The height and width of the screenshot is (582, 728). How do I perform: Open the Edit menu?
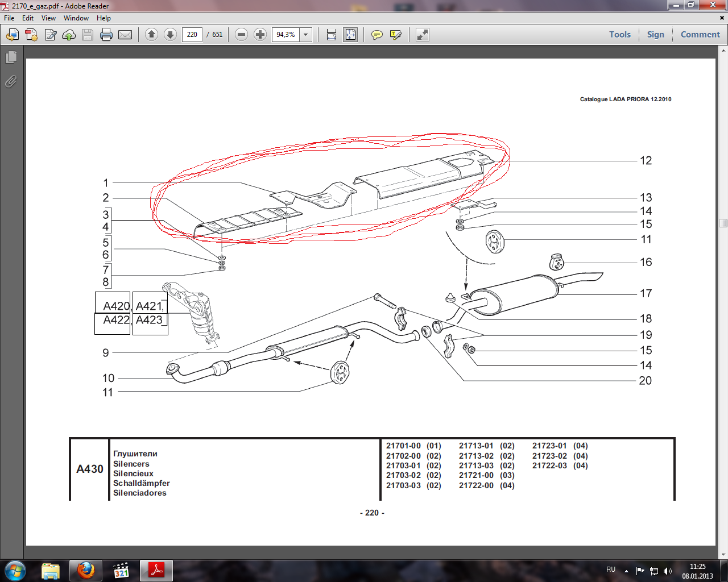click(28, 18)
